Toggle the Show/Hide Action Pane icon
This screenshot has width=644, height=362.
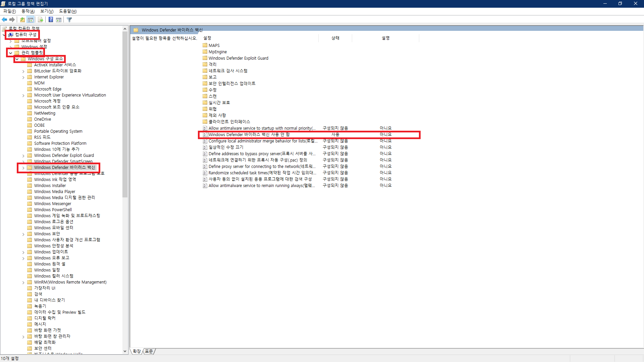(59, 20)
